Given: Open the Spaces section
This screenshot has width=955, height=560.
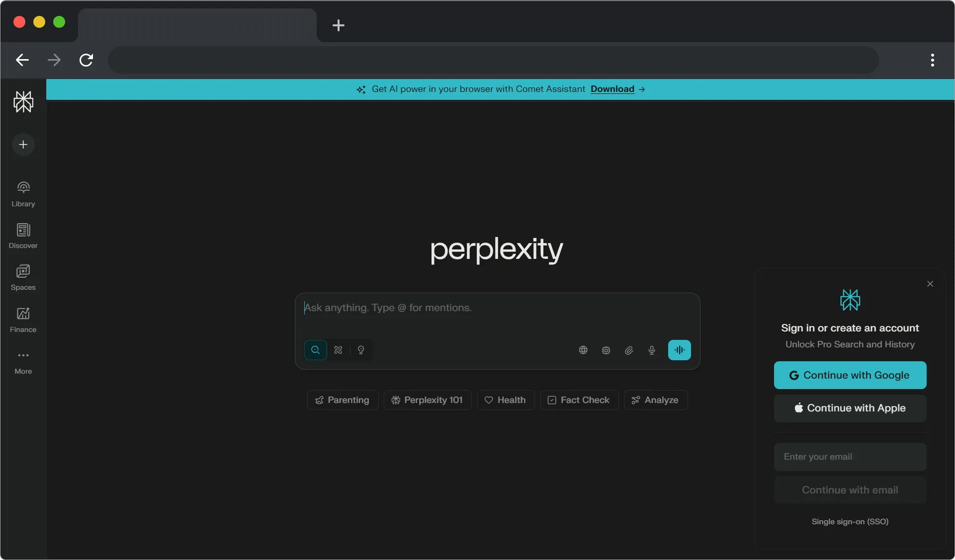Looking at the screenshot, I should [23, 276].
